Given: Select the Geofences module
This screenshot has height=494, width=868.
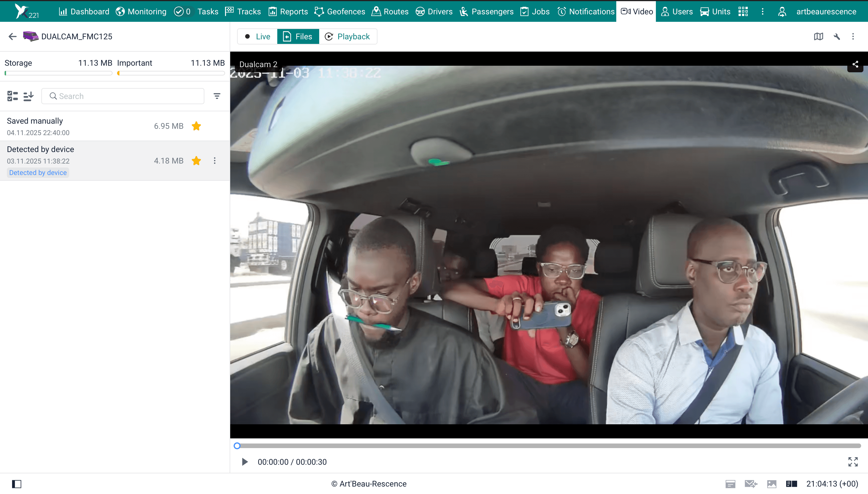Looking at the screenshot, I should [x=340, y=11].
